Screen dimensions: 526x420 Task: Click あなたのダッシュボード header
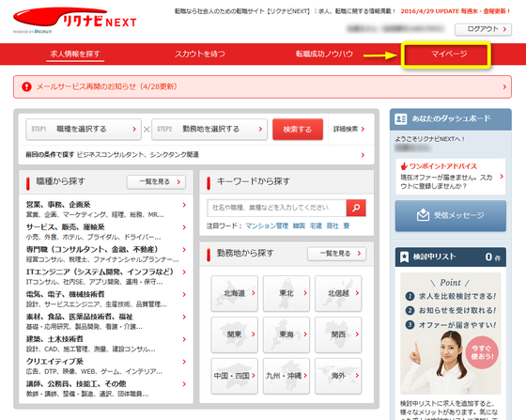pyautogui.click(x=451, y=119)
